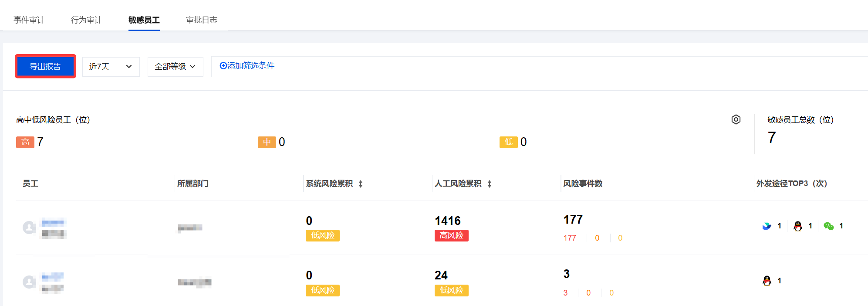Expand the 全部等级 level dropdown
The width and height of the screenshot is (868, 306).
coord(175,67)
